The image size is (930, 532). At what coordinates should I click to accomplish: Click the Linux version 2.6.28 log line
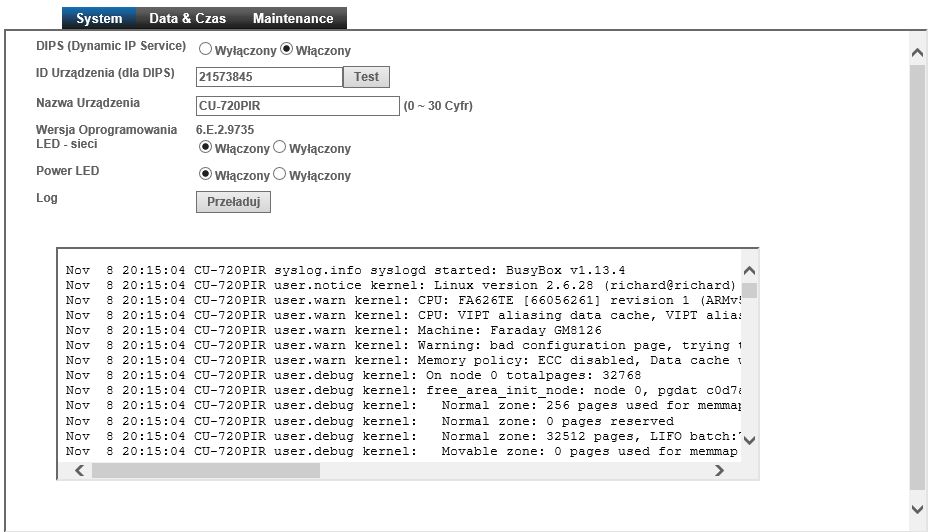coord(400,285)
